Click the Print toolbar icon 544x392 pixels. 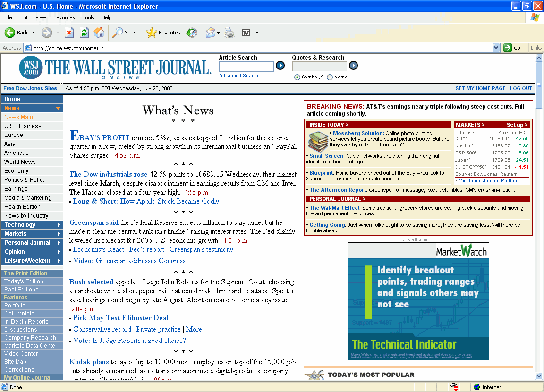coord(229,33)
